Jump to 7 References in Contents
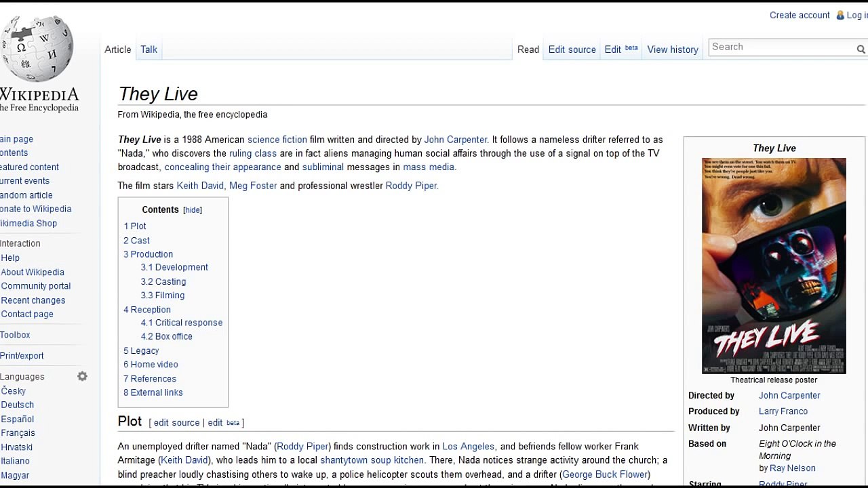This screenshot has height=488, width=868. tap(150, 379)
